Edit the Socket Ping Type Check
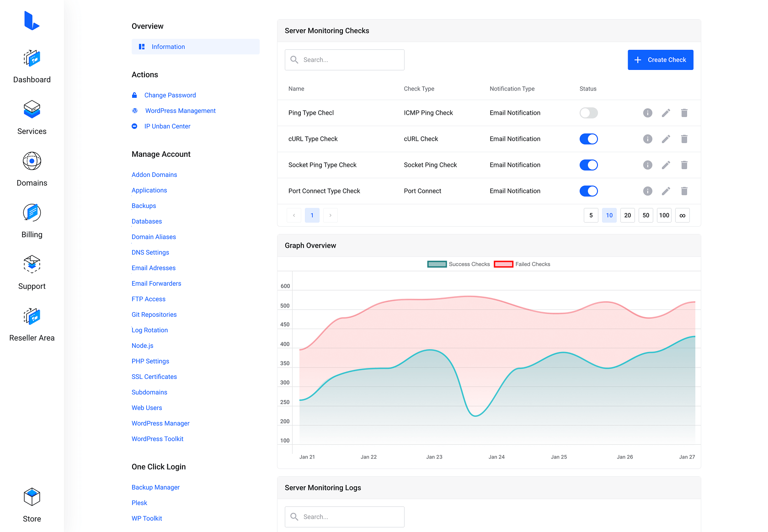The image size is (768, 532). 666,165
